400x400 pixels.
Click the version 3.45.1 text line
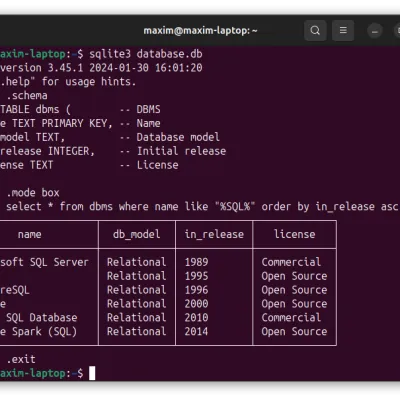101,68
